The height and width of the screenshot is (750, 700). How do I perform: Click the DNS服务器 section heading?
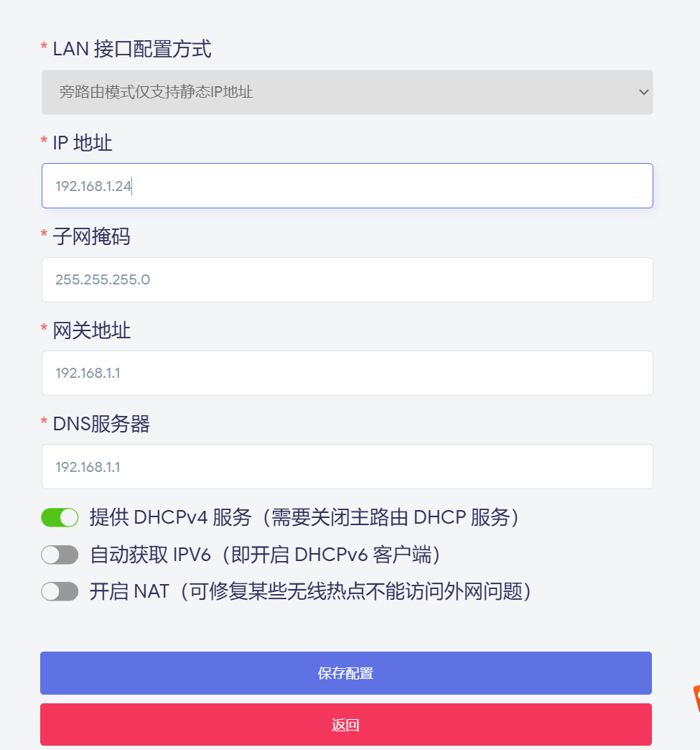click(101, 424)
